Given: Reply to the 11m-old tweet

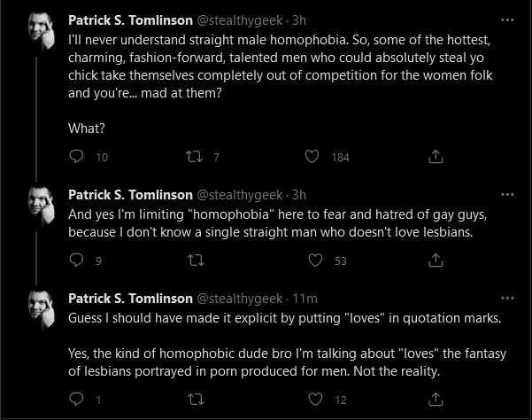Looking at the screenshot, I should pyautogui.click(x=76, y=400).
